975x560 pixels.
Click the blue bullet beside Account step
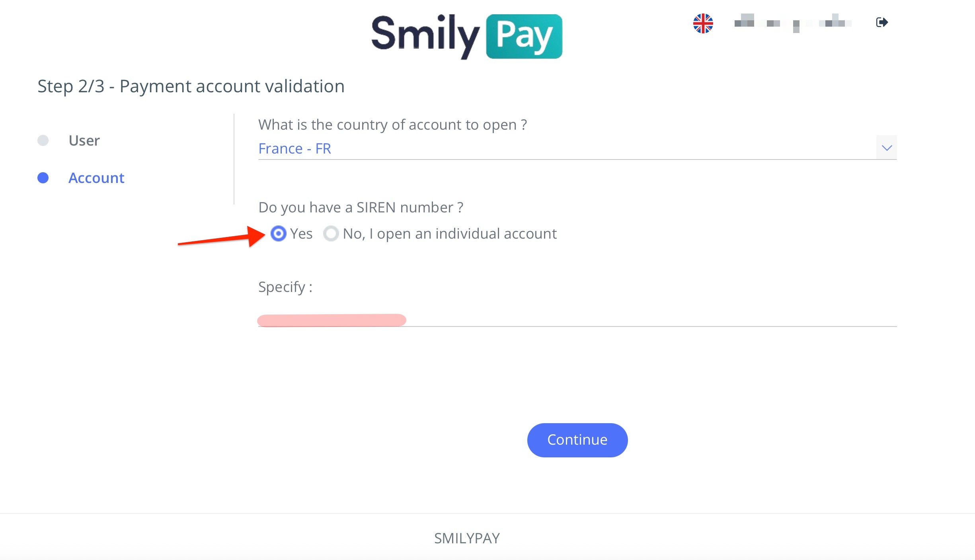coord(43,178)
